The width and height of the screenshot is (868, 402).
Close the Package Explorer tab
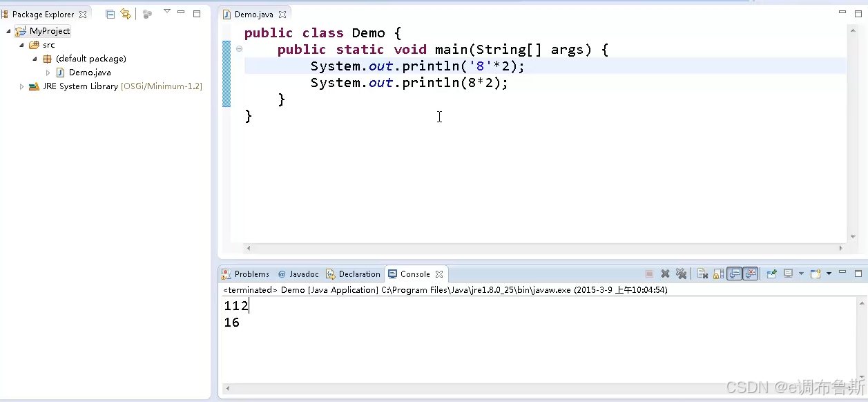tap(83, 14)
